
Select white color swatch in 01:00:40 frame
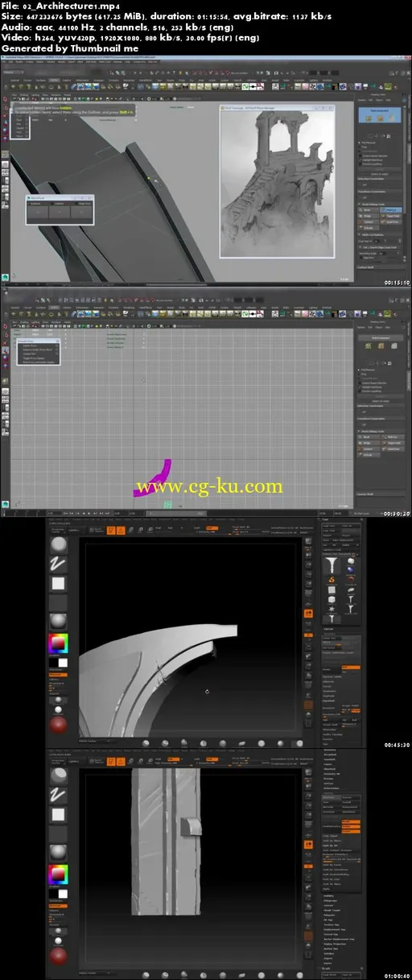pyautogui.click(x=63, y=894)
